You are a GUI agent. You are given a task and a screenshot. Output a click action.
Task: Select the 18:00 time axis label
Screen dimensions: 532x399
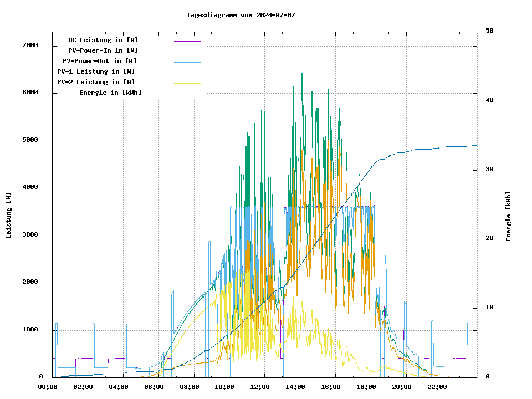[366, 387]
